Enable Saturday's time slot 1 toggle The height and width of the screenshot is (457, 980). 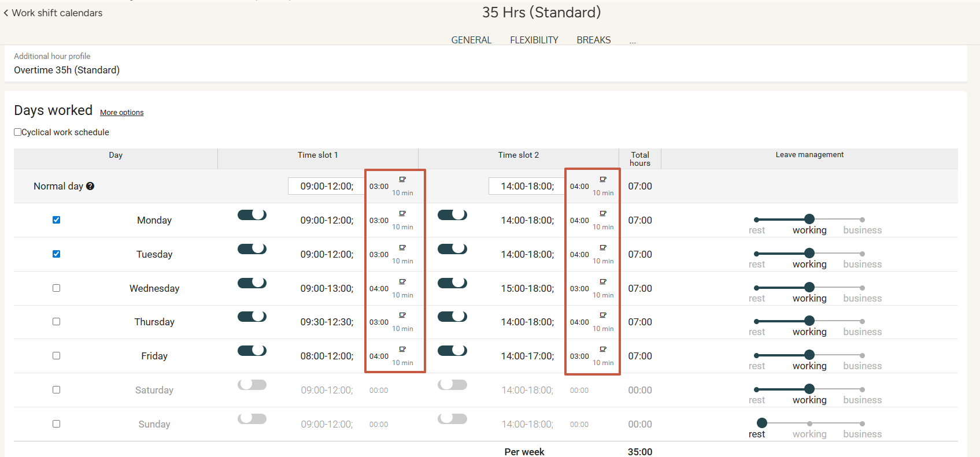pyautogui.click(x=252, y=385)
